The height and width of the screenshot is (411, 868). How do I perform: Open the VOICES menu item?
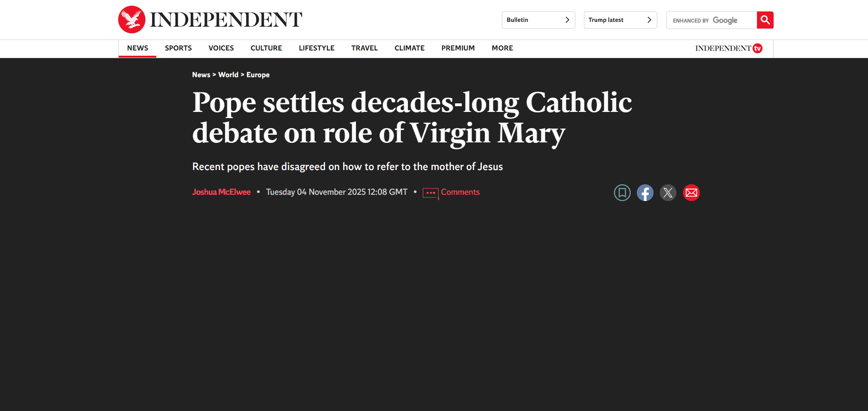pos(221,48)
